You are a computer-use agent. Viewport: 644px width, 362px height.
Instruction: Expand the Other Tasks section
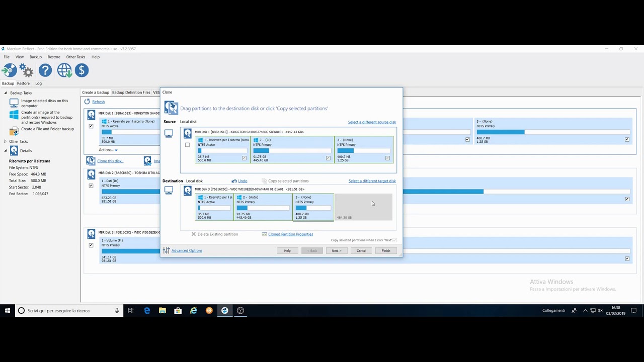coord(6,141)
